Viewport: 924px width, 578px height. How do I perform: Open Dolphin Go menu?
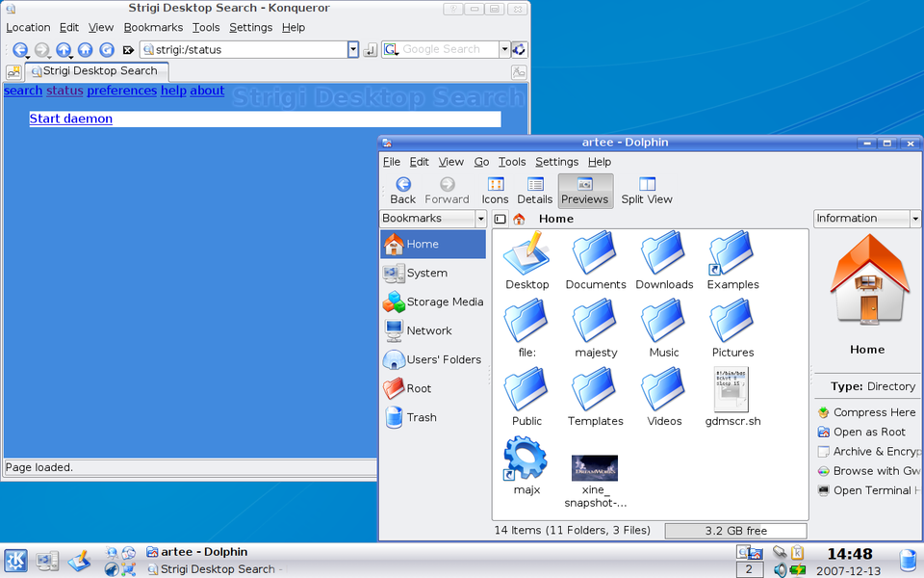(481, 162)
